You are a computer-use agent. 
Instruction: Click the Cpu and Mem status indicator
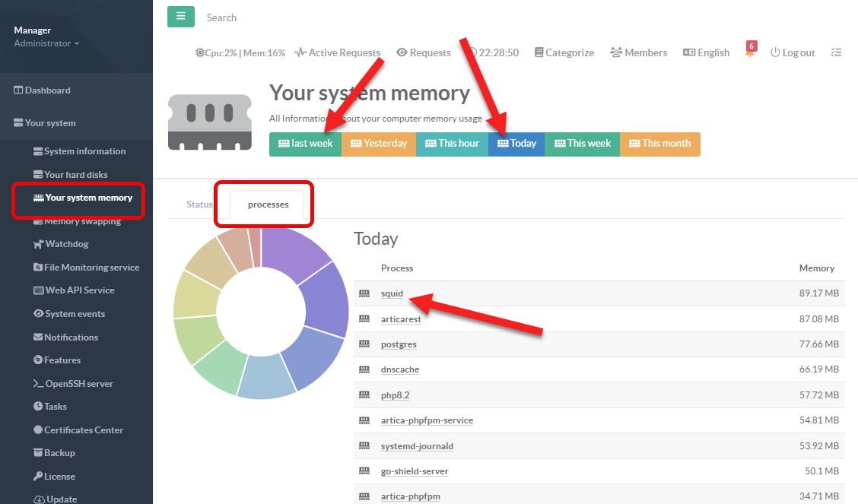click(240, 52)
